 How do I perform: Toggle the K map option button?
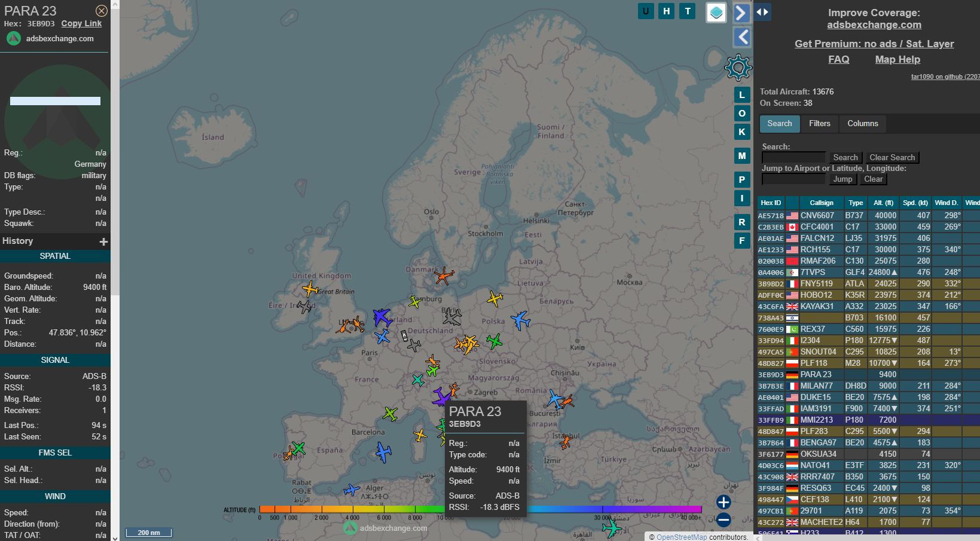click(742, 132)
